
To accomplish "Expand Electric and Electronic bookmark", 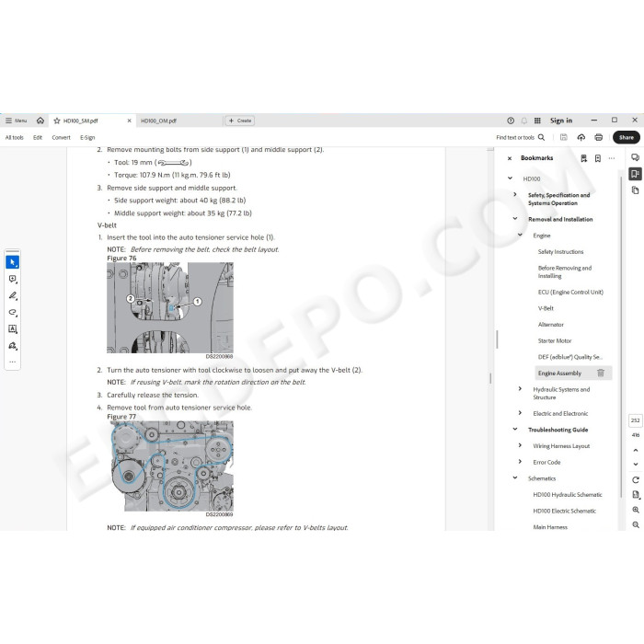I will pyautogui.click(x=520, y=413).
